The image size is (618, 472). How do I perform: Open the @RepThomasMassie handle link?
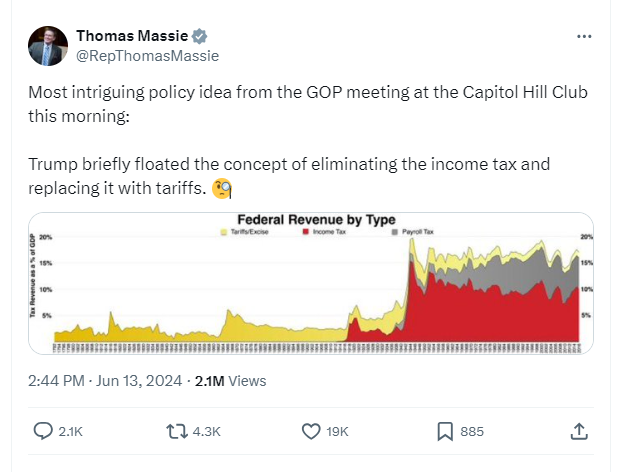pos(147,57)
